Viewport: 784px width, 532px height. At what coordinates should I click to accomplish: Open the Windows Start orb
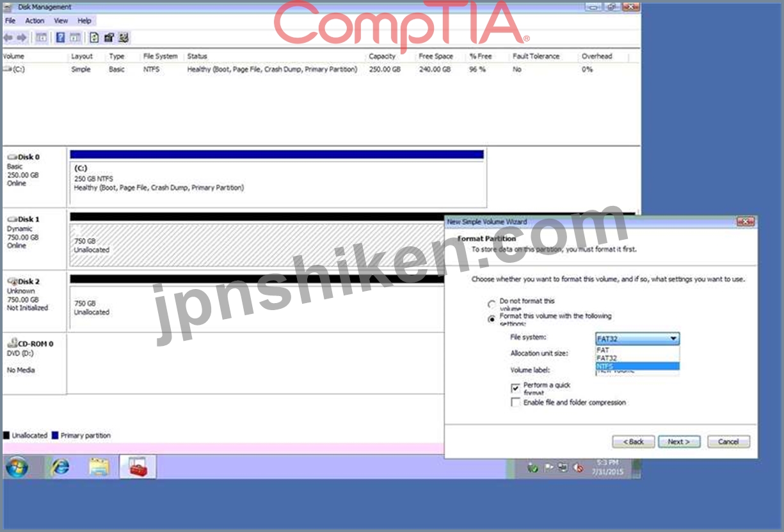[x=17, y=467]
